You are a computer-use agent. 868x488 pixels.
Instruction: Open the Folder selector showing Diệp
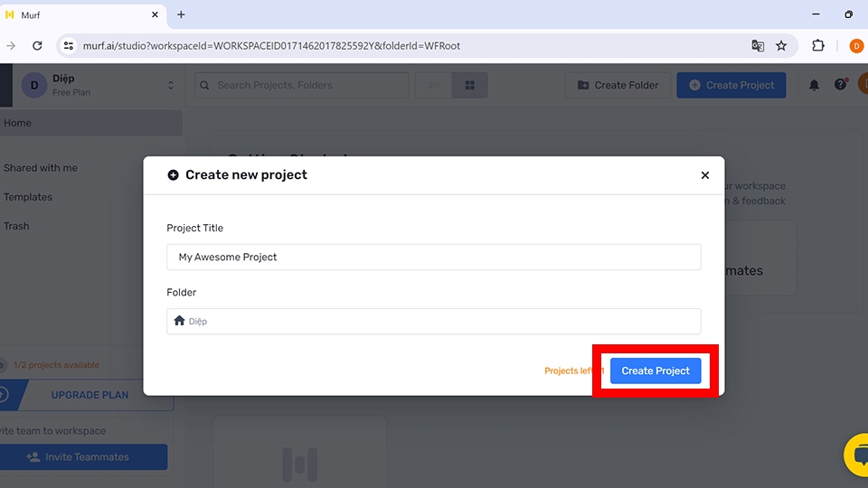(433, 322)
